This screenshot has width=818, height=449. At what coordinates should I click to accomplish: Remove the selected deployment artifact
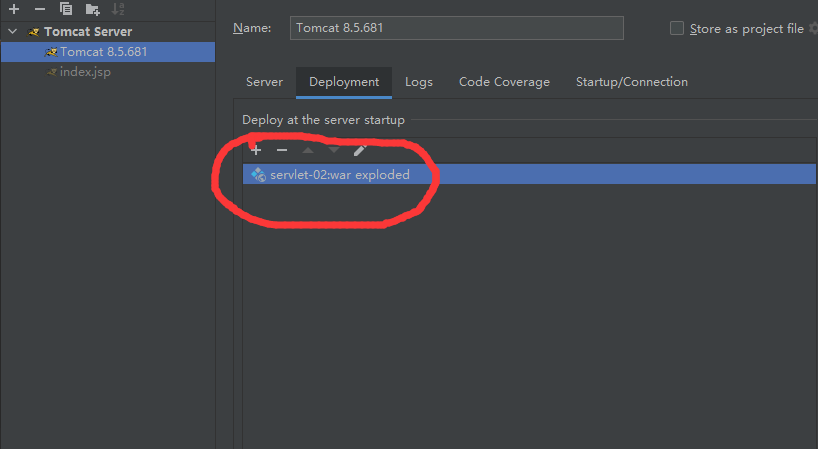pos(282,150)
